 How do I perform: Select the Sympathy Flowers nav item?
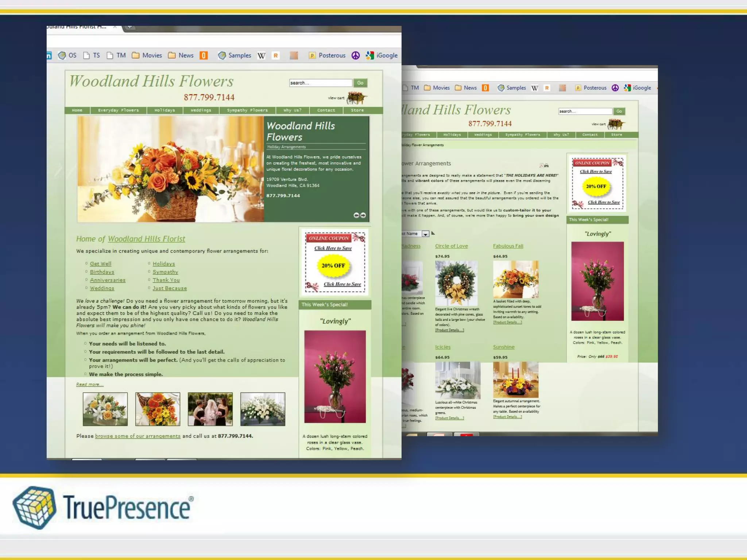247,110
